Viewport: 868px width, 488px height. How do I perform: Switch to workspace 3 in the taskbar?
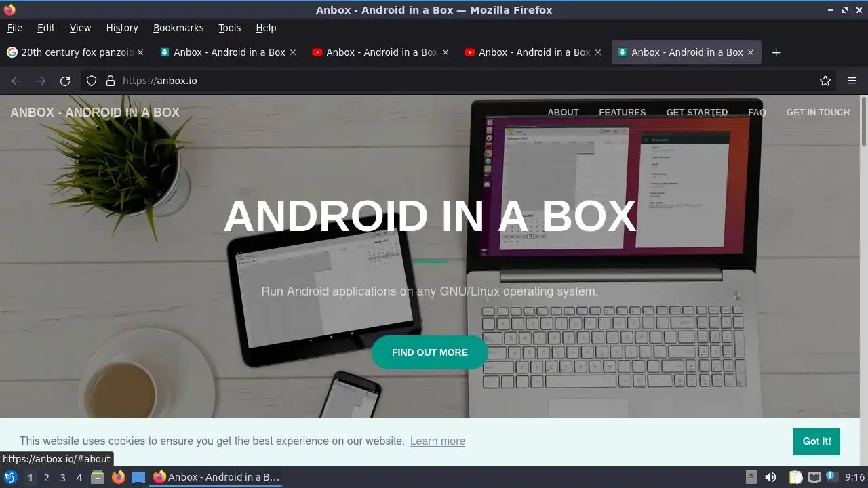tap(63, 477)
